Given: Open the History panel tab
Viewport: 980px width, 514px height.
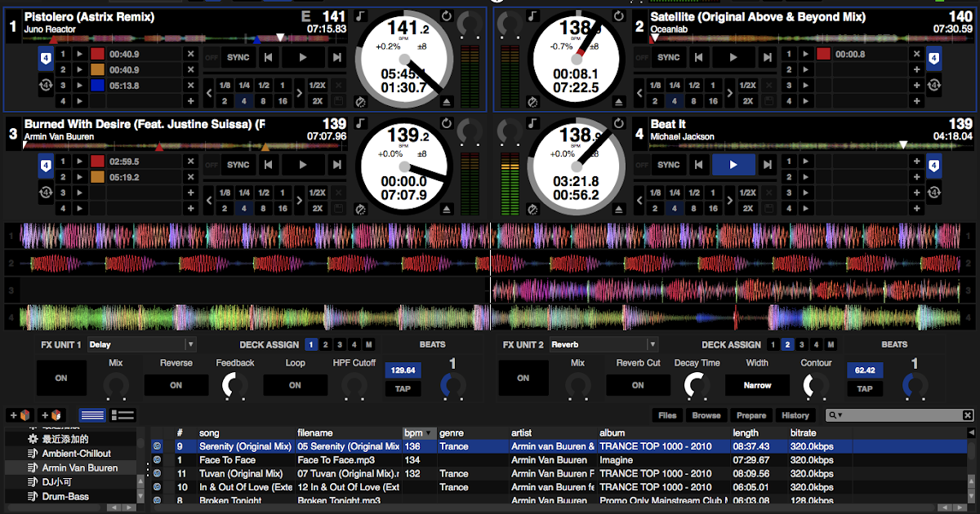Looking at the screenshot, I should pyautogui.click(x=795, y=415).
